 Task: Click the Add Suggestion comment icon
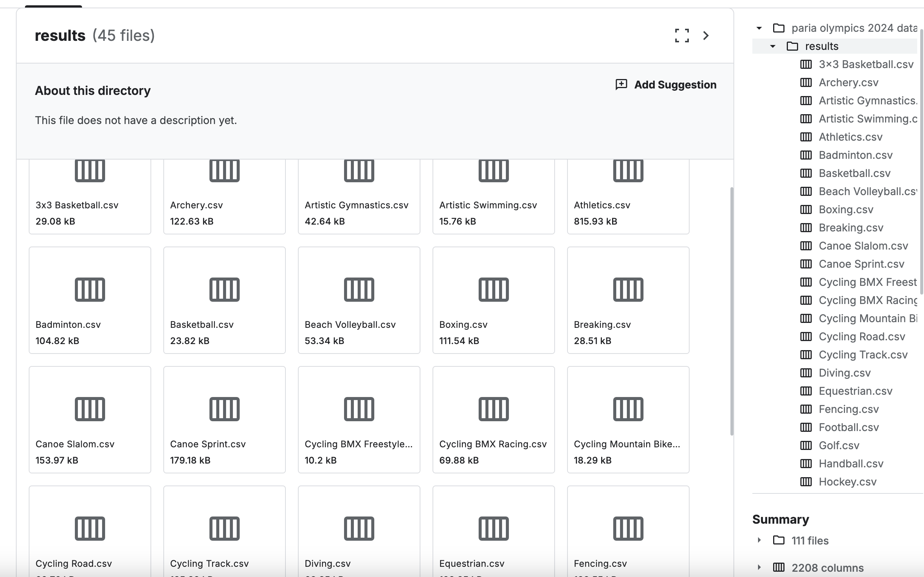pyautogui.click(x=621, y=84)
